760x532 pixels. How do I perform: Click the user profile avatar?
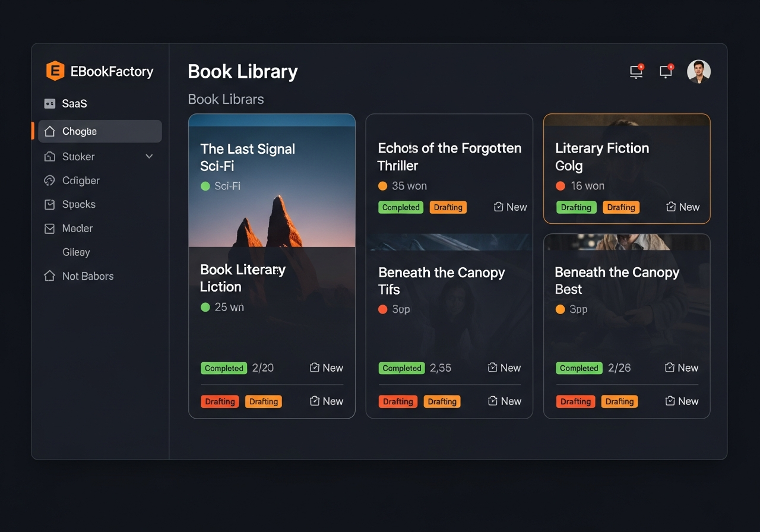[699, 71]
